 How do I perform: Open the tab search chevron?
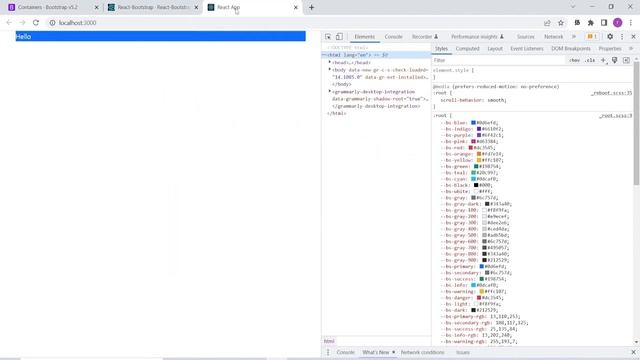point(573,7)
